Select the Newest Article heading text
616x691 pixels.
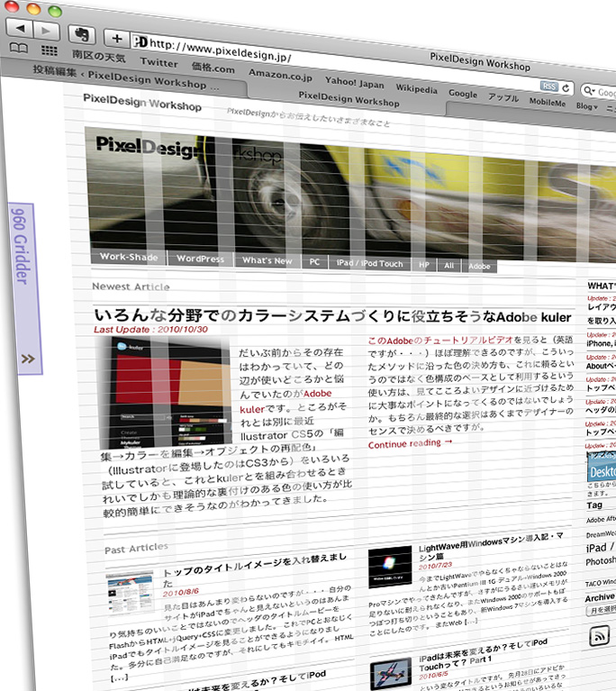(x=131, y=286)
